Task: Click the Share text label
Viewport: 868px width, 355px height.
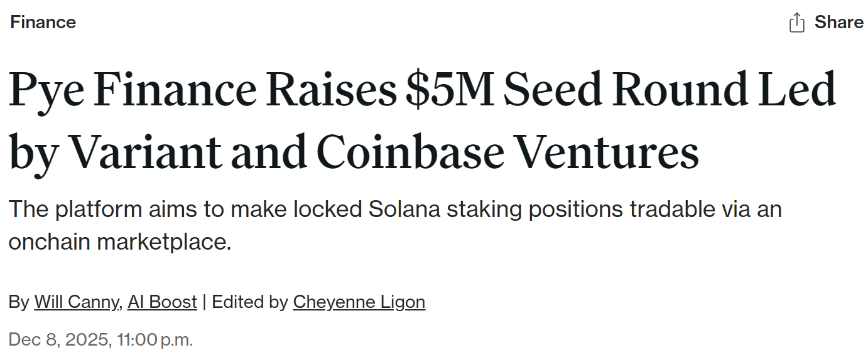Action: pyautogui.click(x=838, y=23)
